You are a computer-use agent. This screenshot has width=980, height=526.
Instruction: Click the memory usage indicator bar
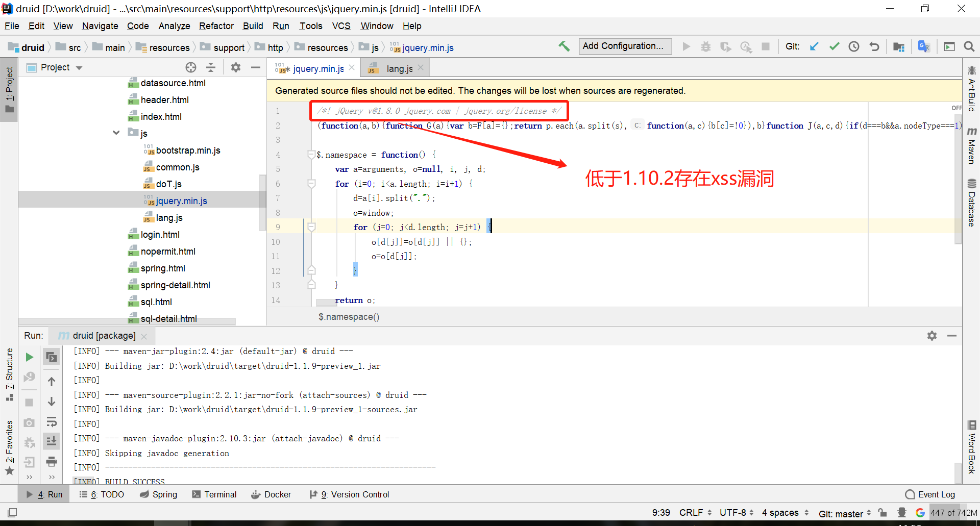(x=953, y=513)
